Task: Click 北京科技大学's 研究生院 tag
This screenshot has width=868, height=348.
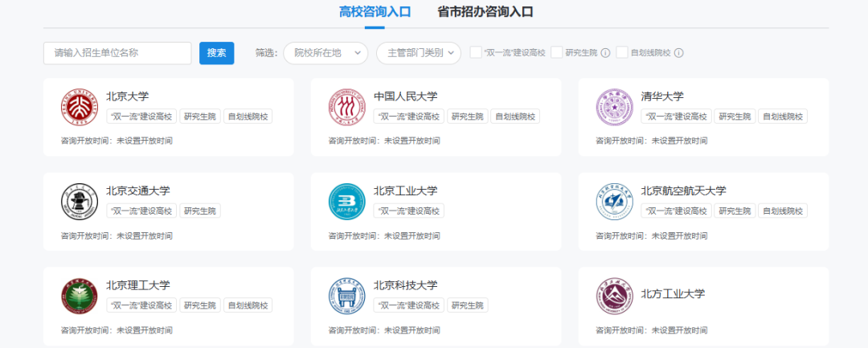Action: (468, 305)
